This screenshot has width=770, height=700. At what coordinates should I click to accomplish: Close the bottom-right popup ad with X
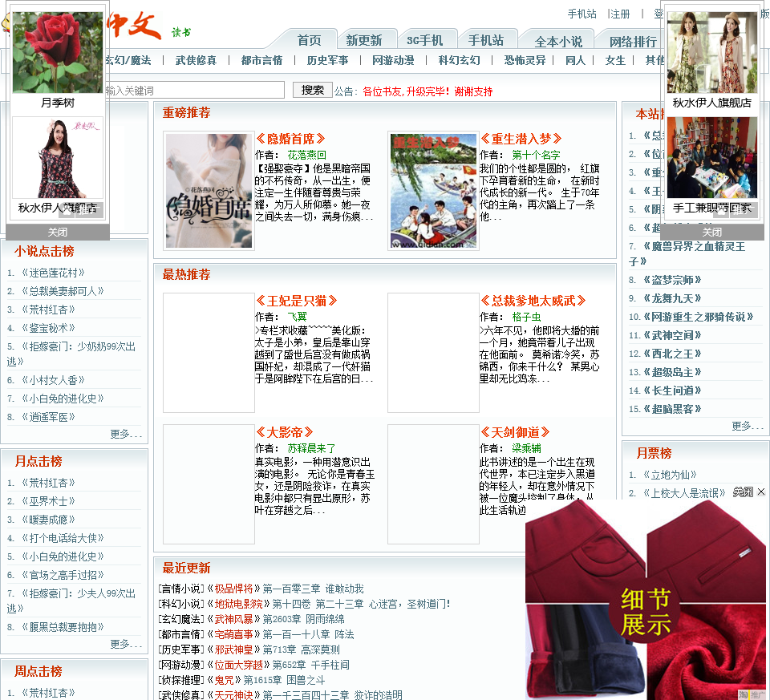[x=761, y=492]
